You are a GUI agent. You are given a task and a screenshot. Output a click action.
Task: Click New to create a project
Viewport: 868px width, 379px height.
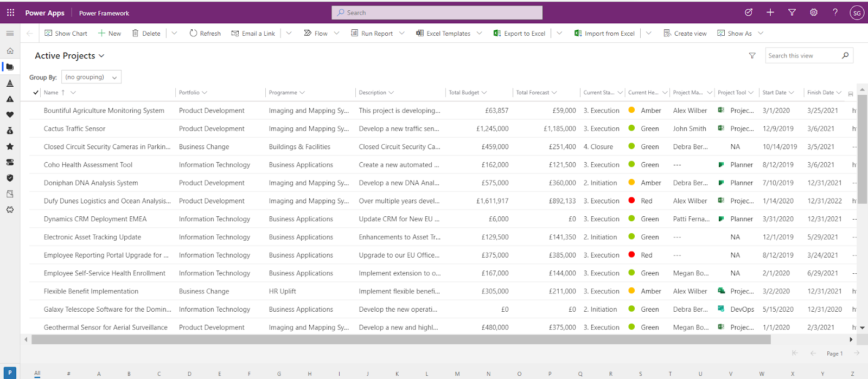110,33
